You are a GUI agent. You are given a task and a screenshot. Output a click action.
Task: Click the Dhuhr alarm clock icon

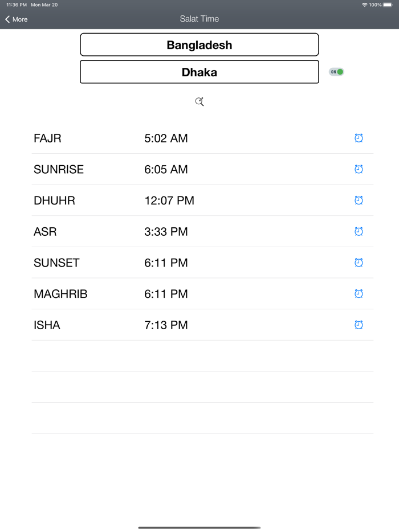click(359, 200)
